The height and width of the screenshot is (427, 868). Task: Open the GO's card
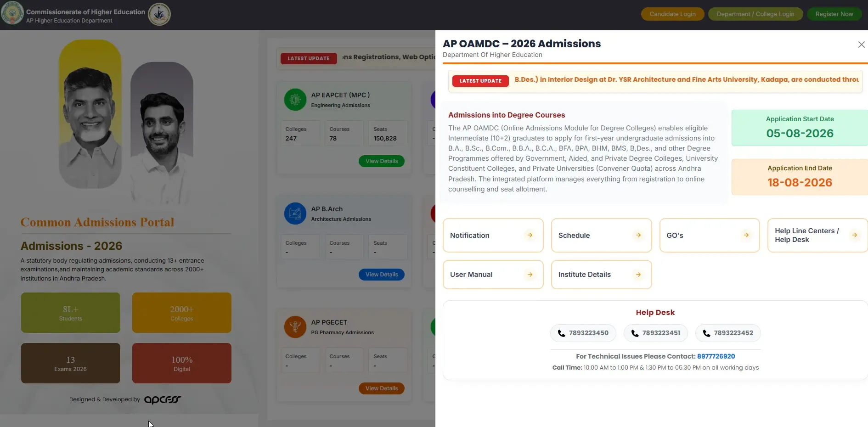[710, 235]
